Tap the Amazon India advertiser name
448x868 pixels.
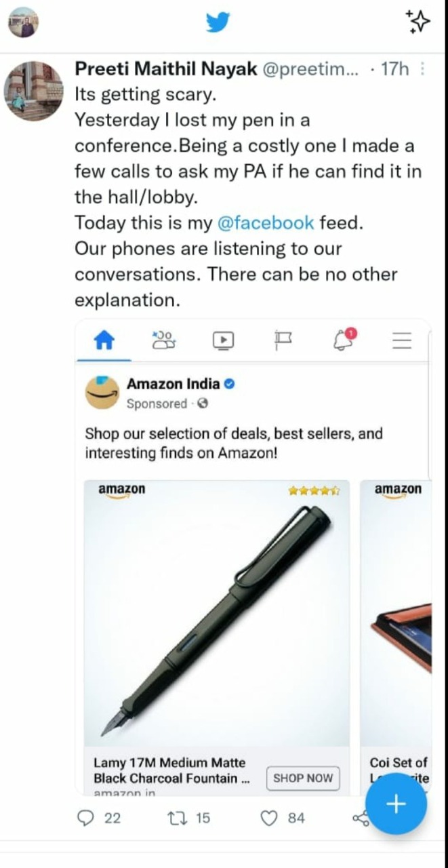click(174, 384)
